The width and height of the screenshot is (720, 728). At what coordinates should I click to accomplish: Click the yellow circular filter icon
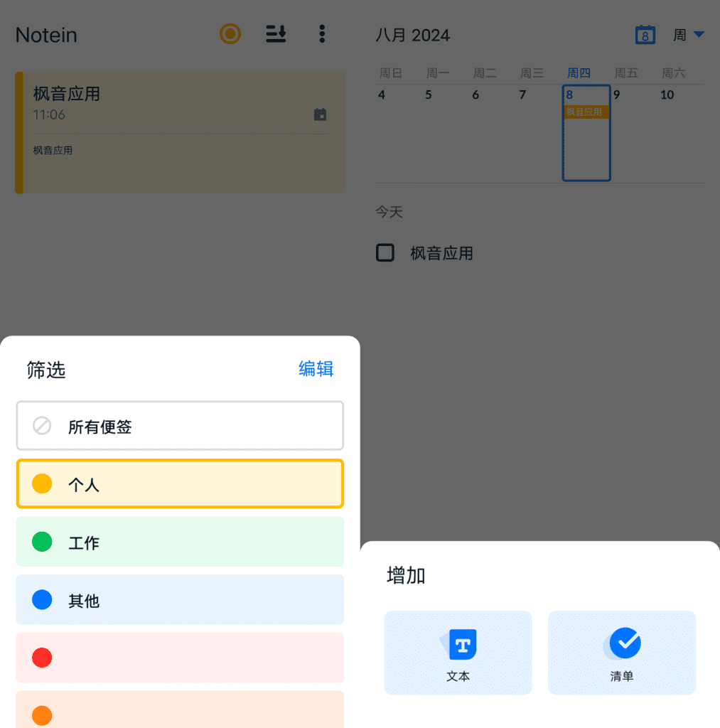pyautogui.click(x=230, y=34)
